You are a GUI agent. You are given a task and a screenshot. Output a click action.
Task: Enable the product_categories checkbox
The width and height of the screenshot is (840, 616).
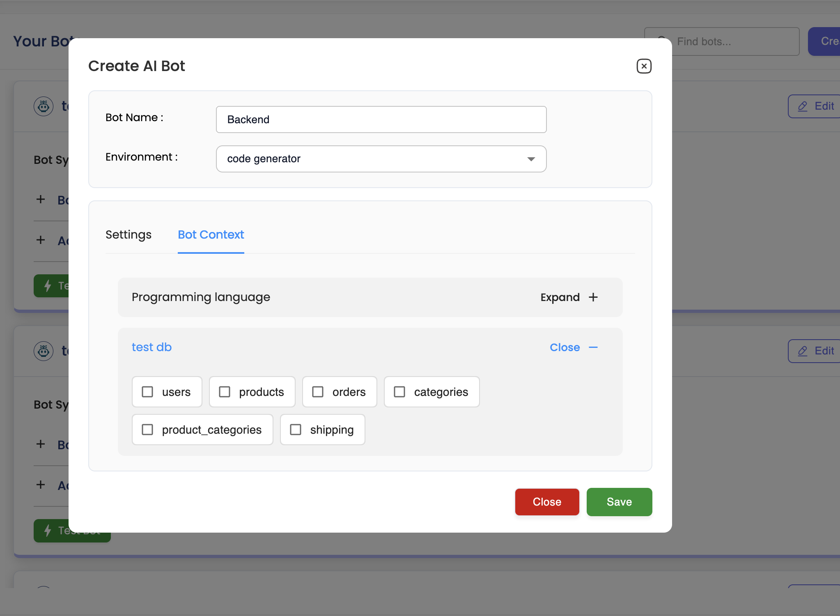148,429
